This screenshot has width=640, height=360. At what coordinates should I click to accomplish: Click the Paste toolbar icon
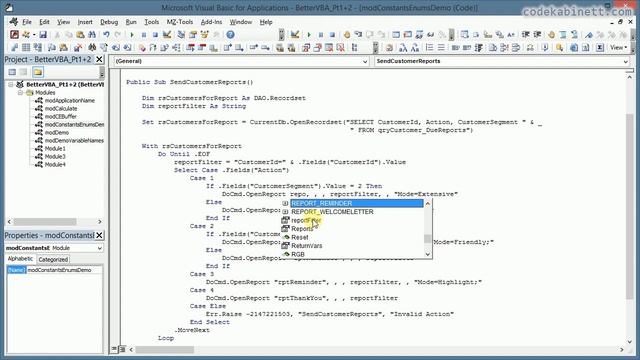coord(80,35)
